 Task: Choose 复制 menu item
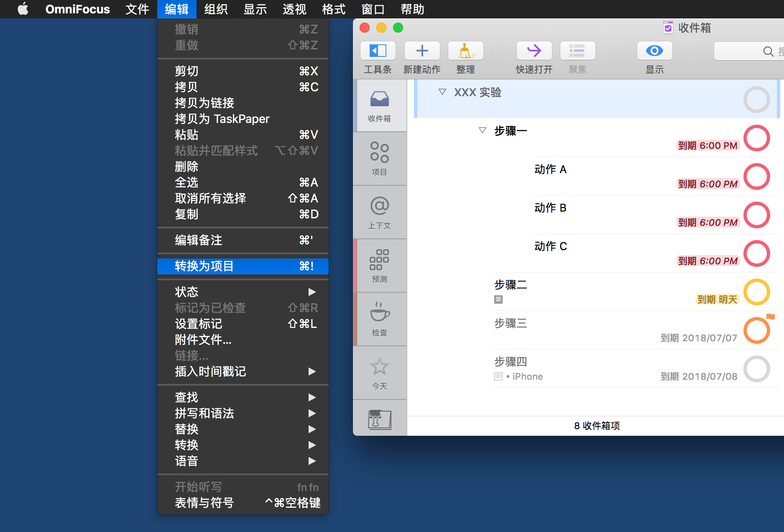(x=243, y=214)
